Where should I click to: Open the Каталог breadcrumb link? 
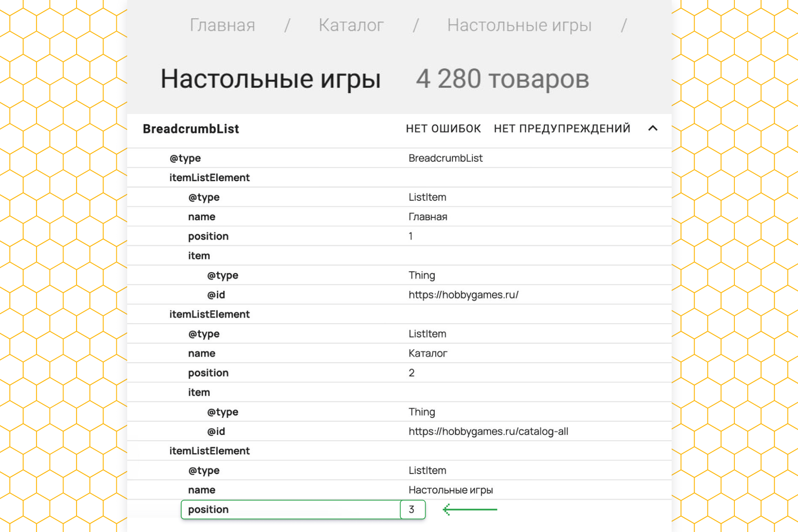point(351,25)
